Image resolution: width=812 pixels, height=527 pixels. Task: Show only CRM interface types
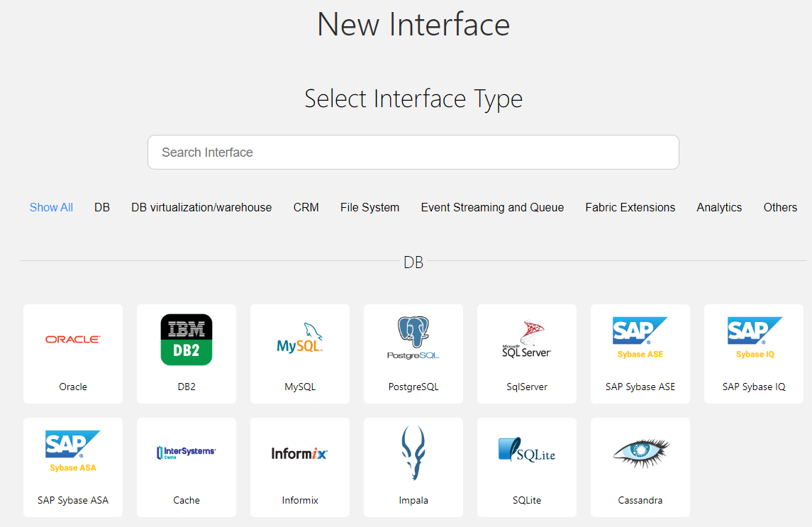306,208
